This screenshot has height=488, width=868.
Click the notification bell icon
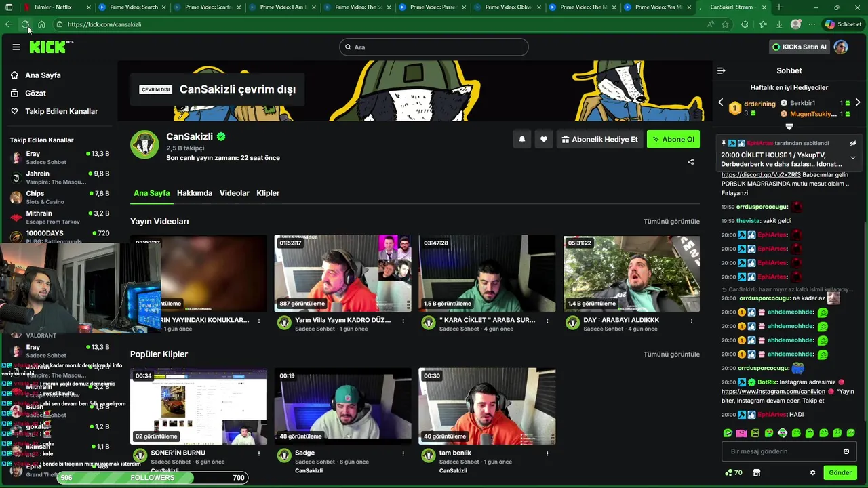pyautogui.click(x=522, y=140)
